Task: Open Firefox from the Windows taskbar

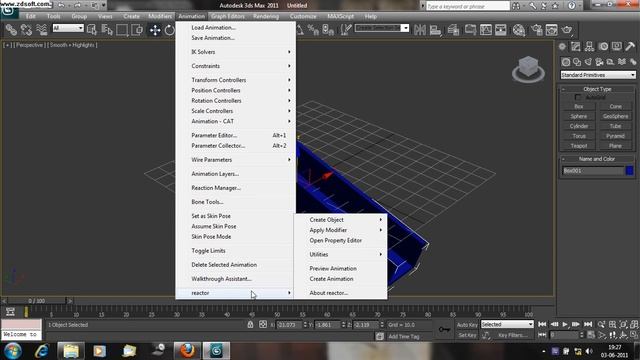Action: click(187, 351)
